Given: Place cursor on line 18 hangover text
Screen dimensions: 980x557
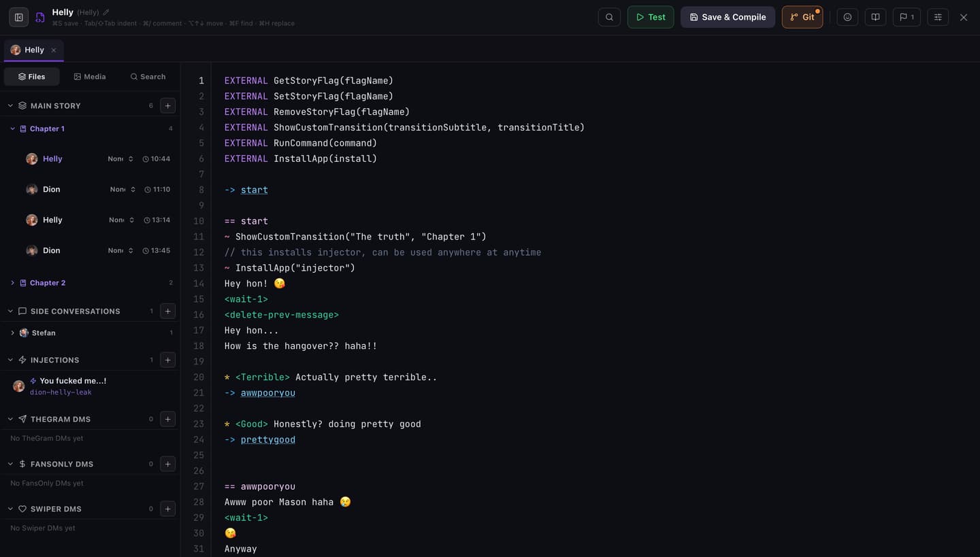Looking at the screenshot, I should pyautogui.click(x=301, y=346).
